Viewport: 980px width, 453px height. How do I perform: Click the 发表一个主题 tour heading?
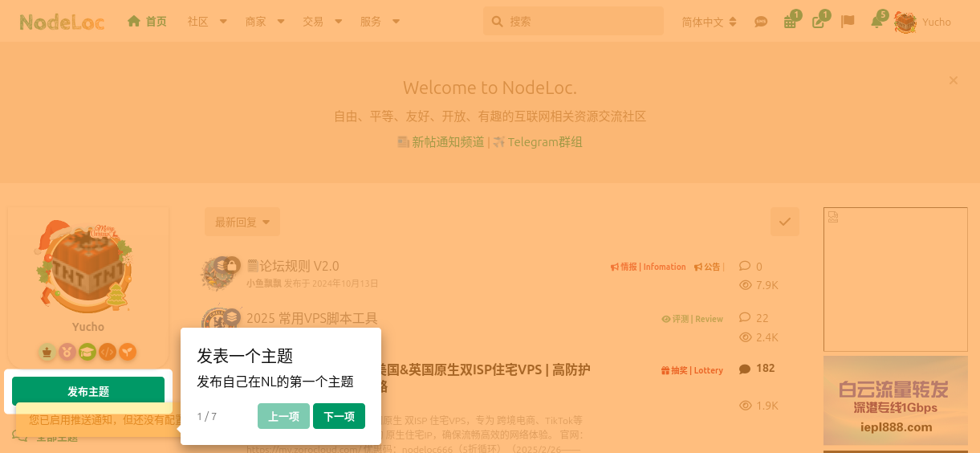245,356
